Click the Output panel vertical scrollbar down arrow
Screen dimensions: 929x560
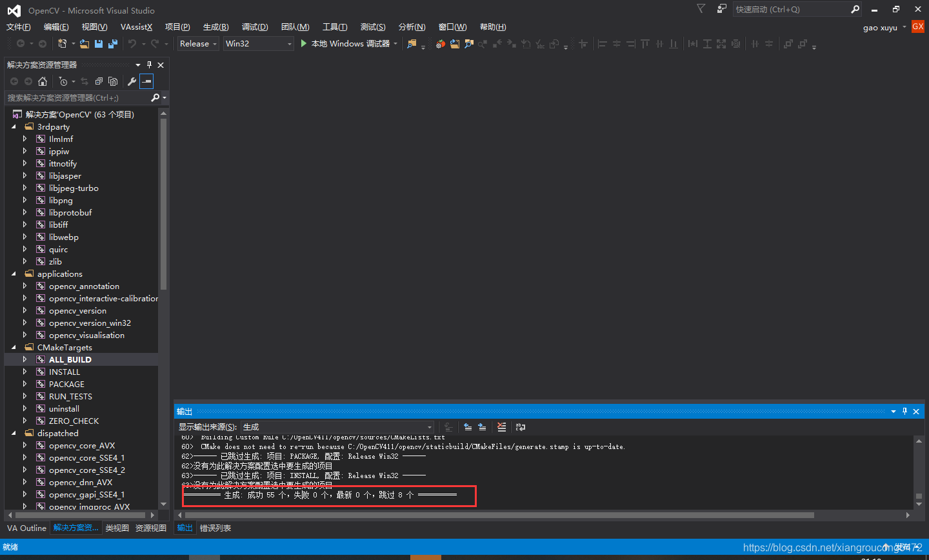pyautogui.click(x=919, y=505)
